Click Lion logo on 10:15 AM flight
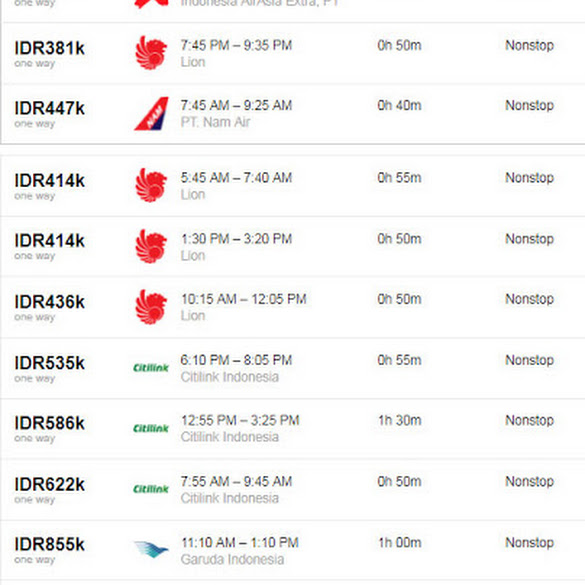The width and height of the screenshot is (585, 585). click(x=151, y=307)
